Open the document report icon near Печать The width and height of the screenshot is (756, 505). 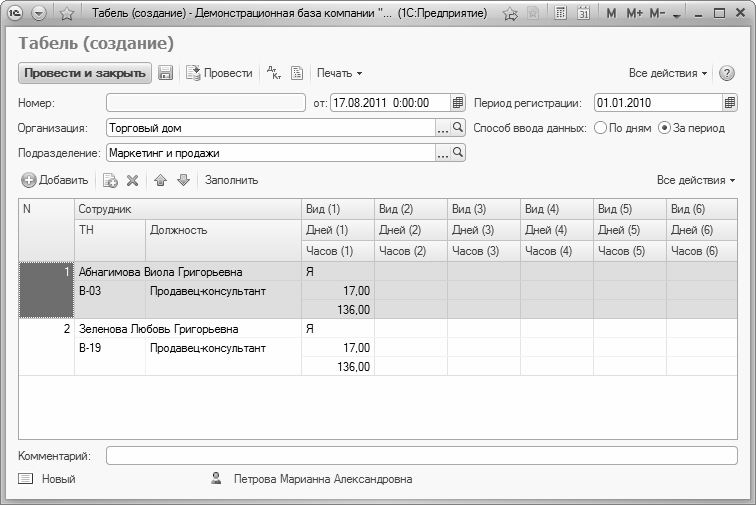[297, 73]
